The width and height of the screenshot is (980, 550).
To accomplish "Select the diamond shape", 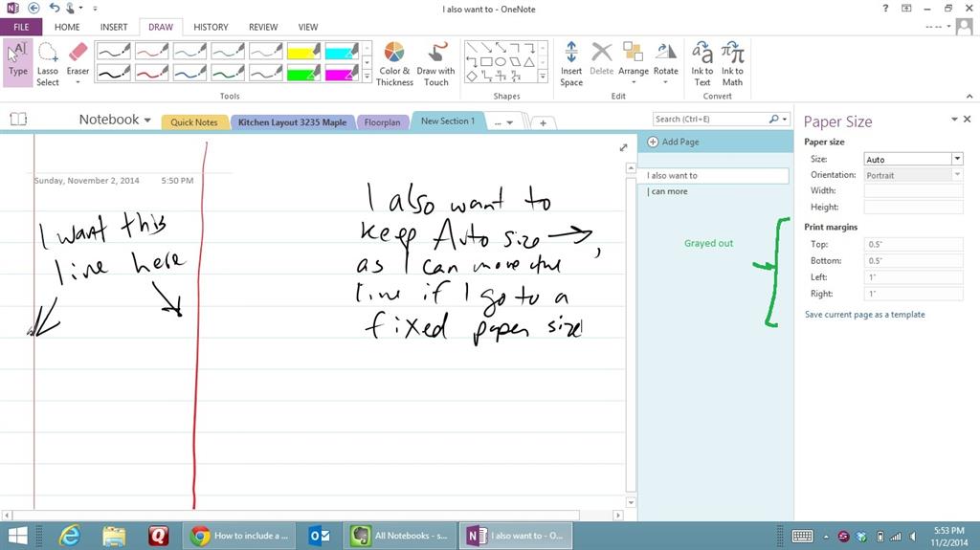I will 471,77.
